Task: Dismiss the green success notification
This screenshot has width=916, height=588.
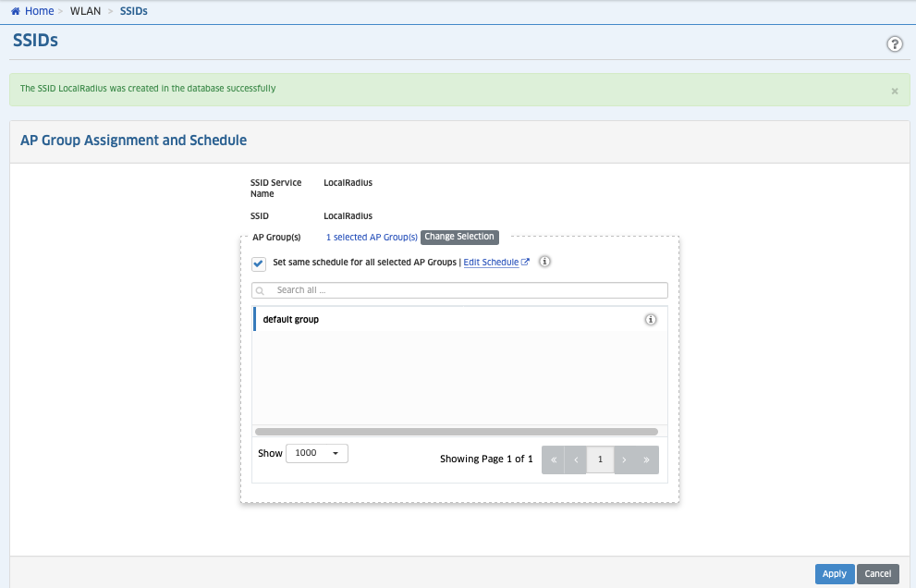Action: pos(894,92)
